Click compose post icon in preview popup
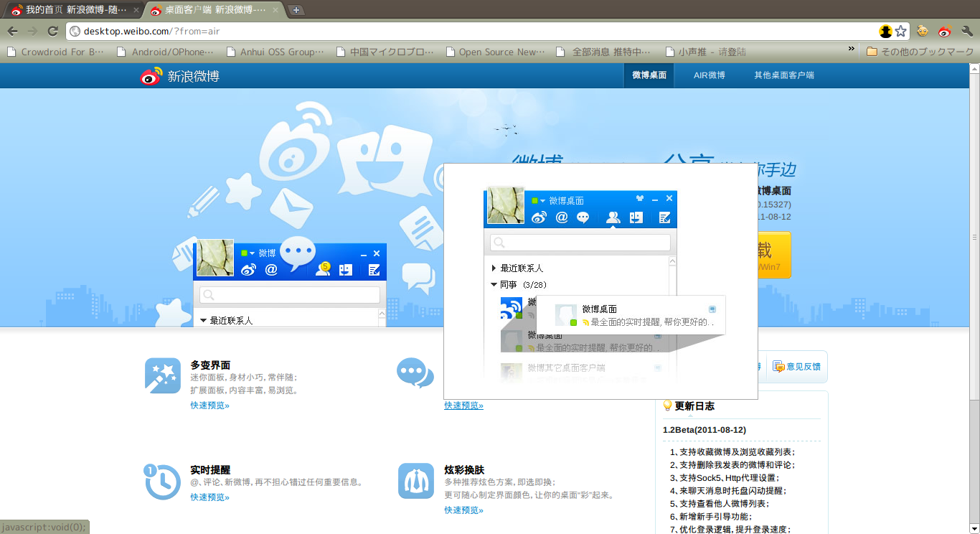The height and width of the screenshot is (534, 980). (664, 217)
